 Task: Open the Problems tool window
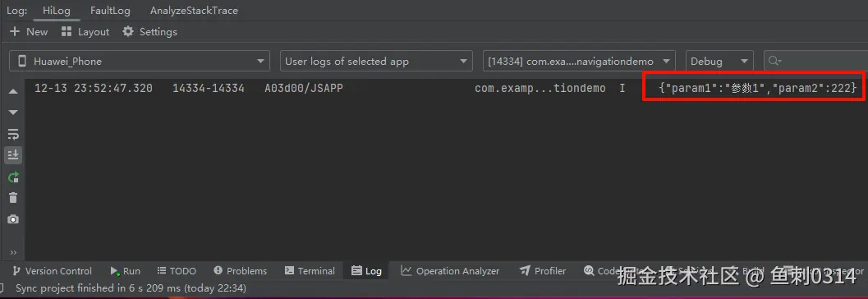(x=241, y=271)
